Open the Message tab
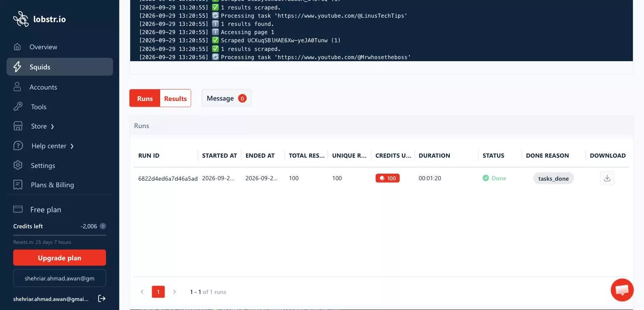This screenshot has width=644, height=310. 226,98
